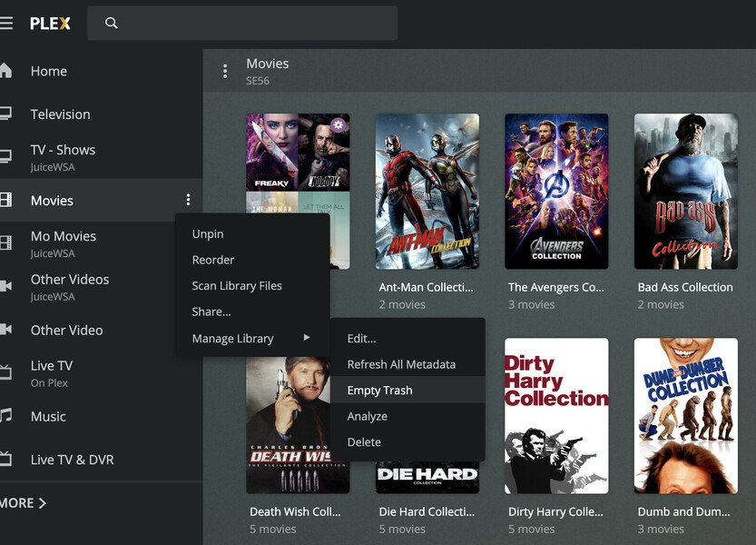Click the three-dot menu beside sidebar Movies
This screenshot has width=756, height=545.
188,199
